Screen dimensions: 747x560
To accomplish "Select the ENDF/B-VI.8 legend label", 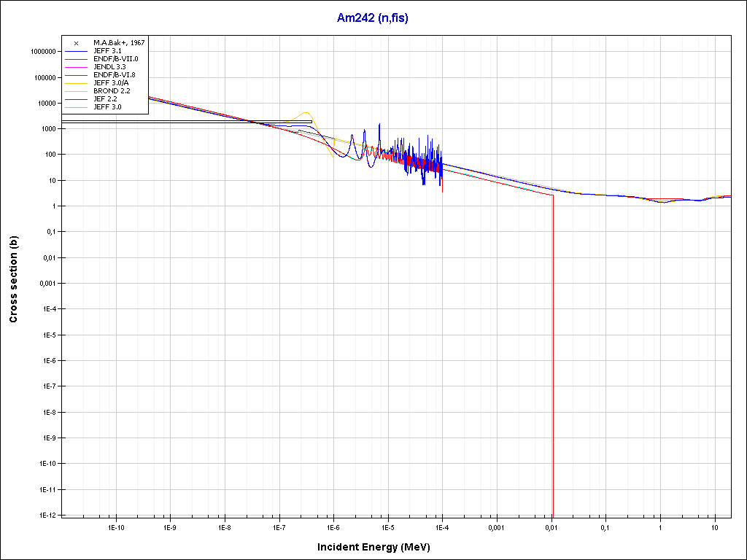I will 110,74.
